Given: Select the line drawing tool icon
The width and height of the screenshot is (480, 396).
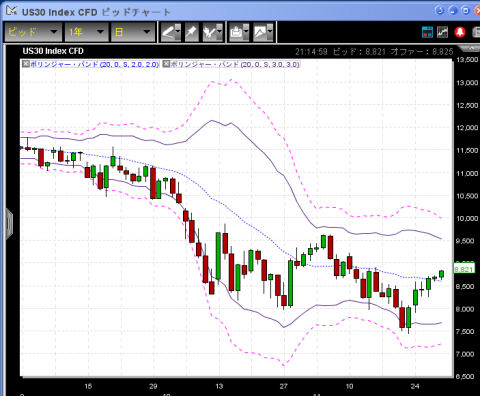Looking at the screenshot, I should coord(168,32).
